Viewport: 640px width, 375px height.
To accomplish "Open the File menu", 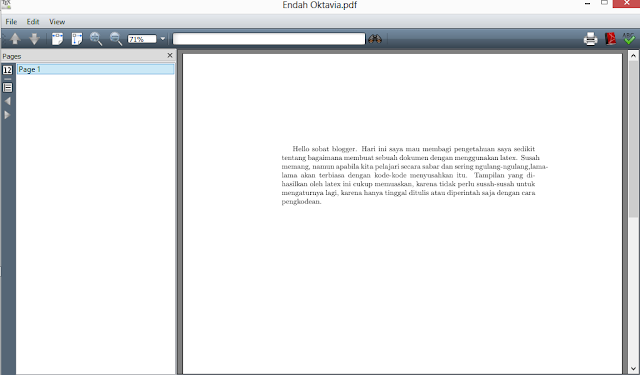I will coord(11,22).
